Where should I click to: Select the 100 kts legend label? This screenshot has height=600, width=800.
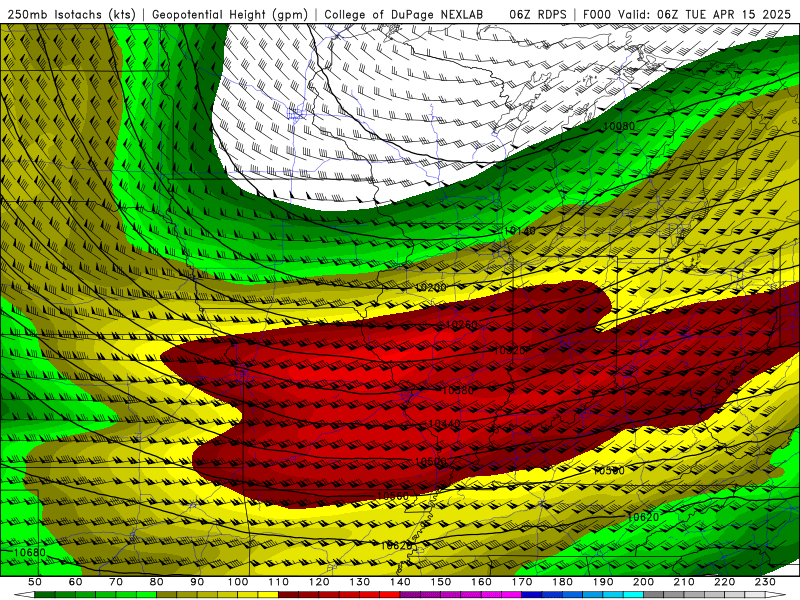pos(238,582)
